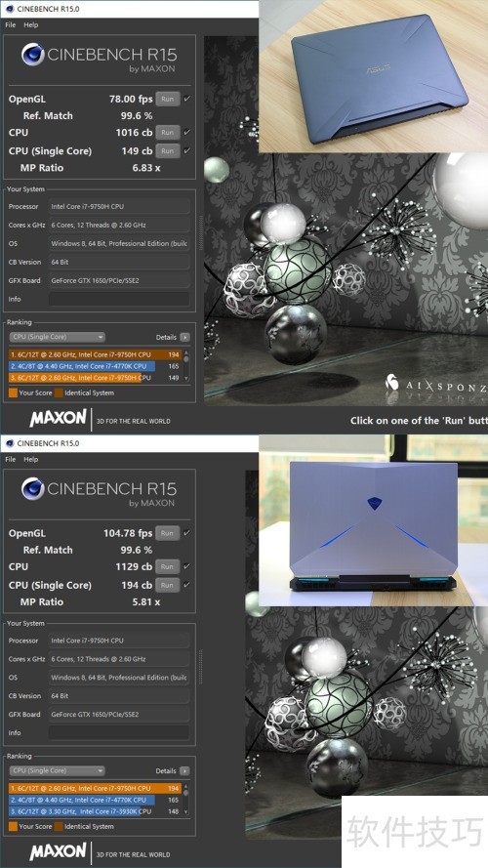
Task: Click ranking list scrollbar in top window
Action: (x=186, y=365)
